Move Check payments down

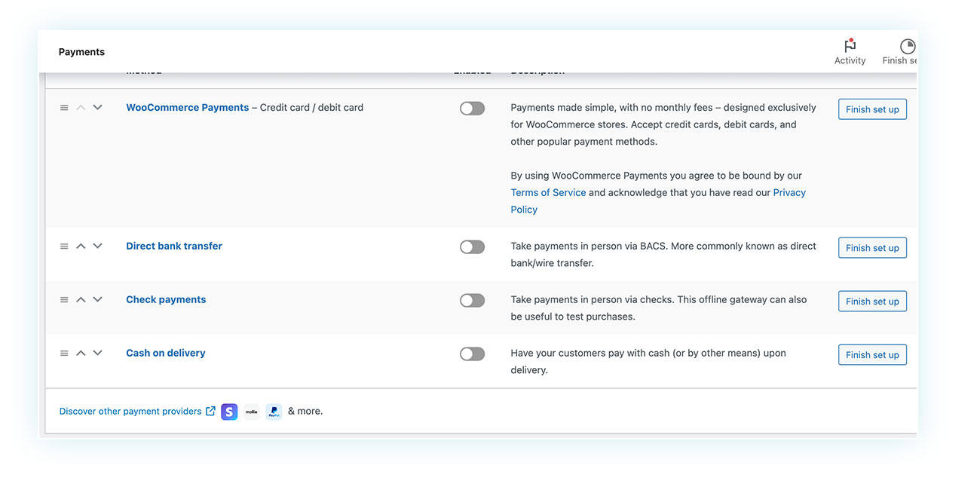97,300
